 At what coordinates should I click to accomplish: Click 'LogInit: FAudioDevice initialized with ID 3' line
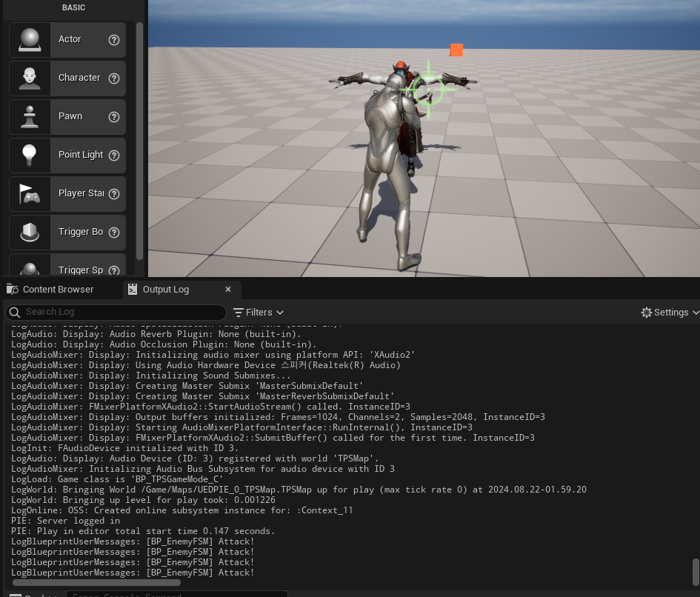(125, 448)
